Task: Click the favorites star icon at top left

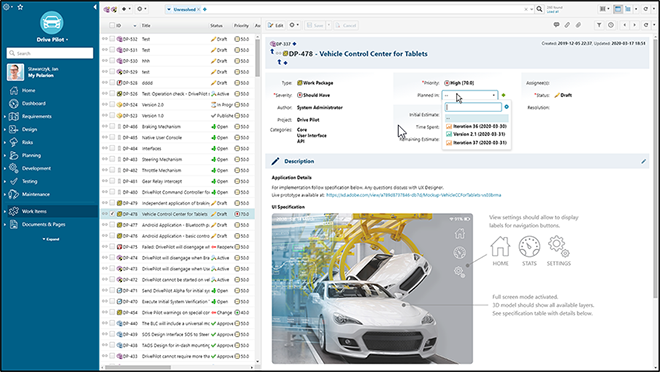Action: tap(20, 7)
